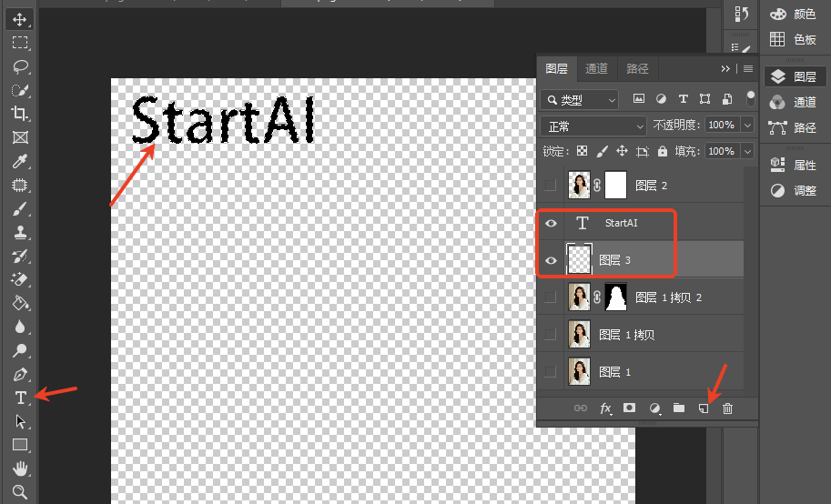Screen dimensions: 831x504
Task: Toggle layer filtering switch on or off
Action: click(x=750, y=98)
